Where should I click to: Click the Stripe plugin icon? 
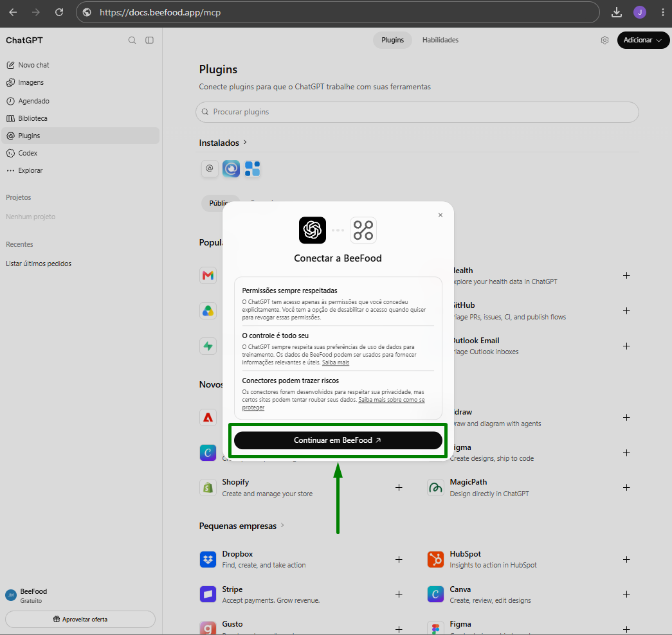(208, 595)
